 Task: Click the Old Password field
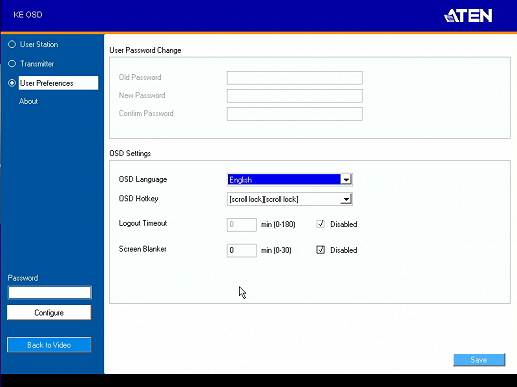(x=295, y=78)
